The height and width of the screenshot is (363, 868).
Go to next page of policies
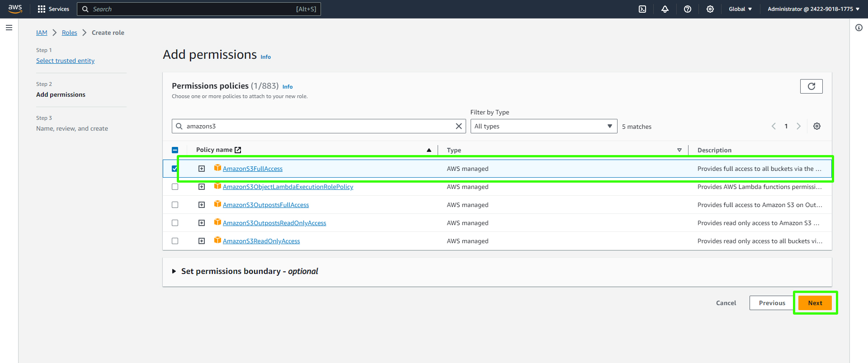(x=799, y=126)
